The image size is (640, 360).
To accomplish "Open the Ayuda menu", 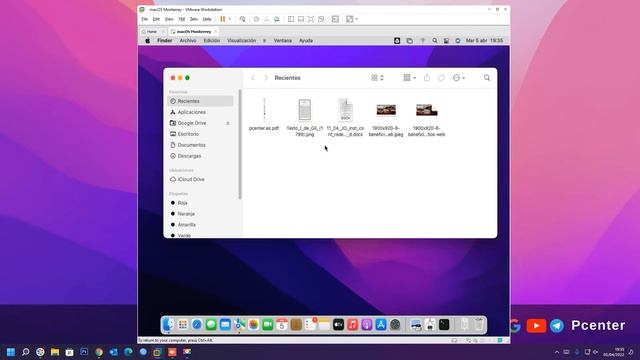I will pos(306,40).
